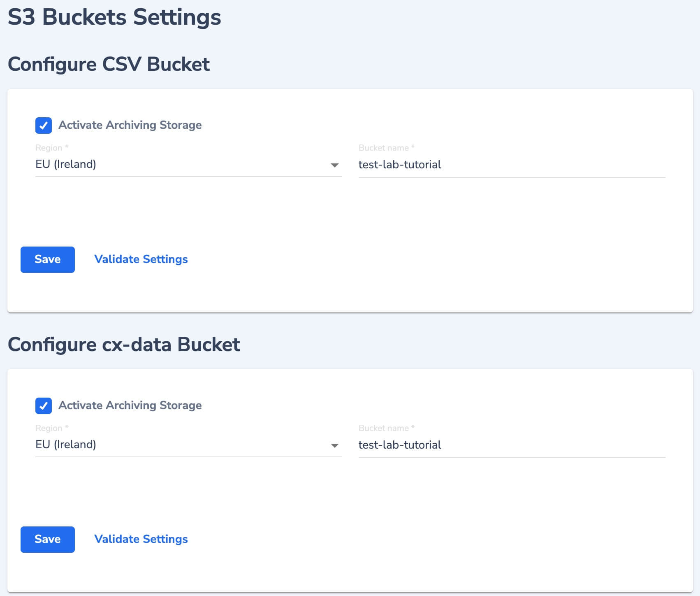Click the Bucket name field in cx-data Bucket

click(512, 445)
